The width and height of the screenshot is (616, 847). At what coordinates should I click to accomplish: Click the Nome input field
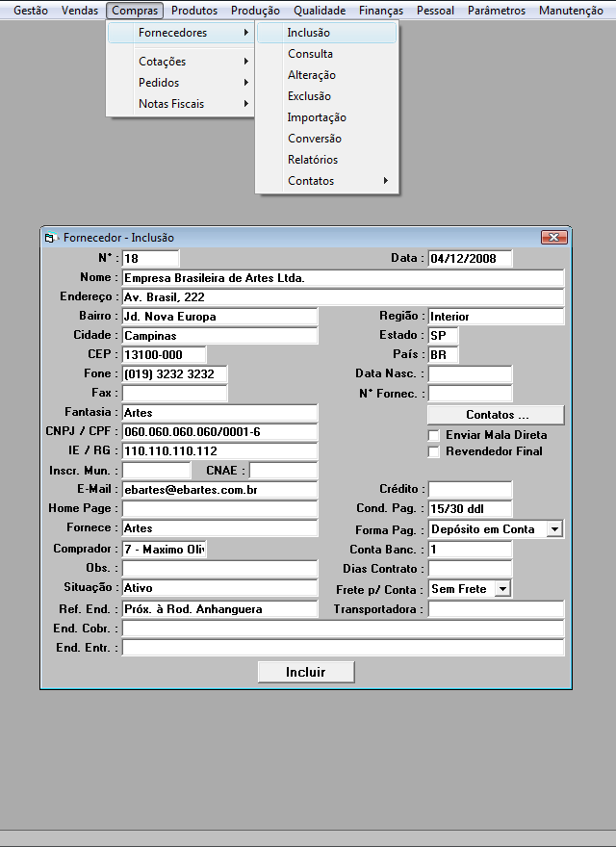pos(343,277)
